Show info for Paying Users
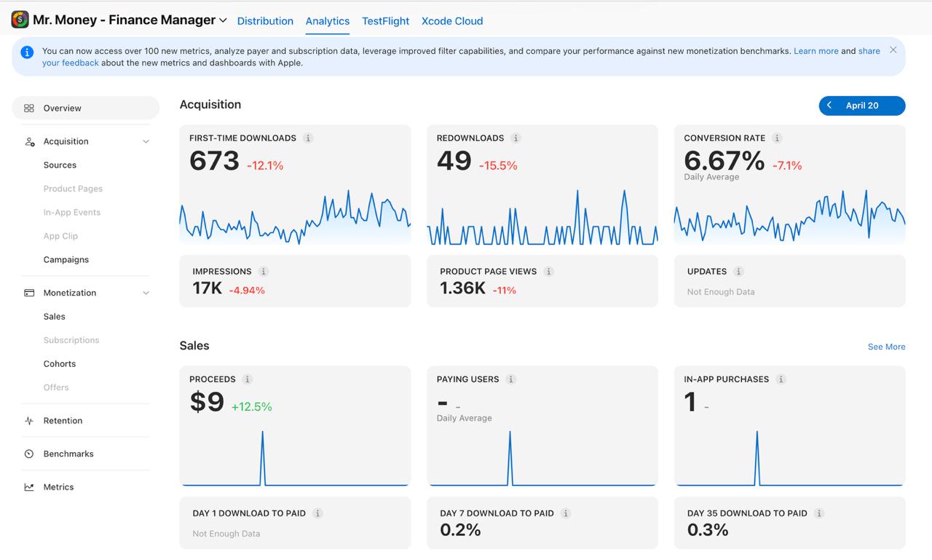The width and height of the screenshot is (932, 560). [x=510, y=379]
